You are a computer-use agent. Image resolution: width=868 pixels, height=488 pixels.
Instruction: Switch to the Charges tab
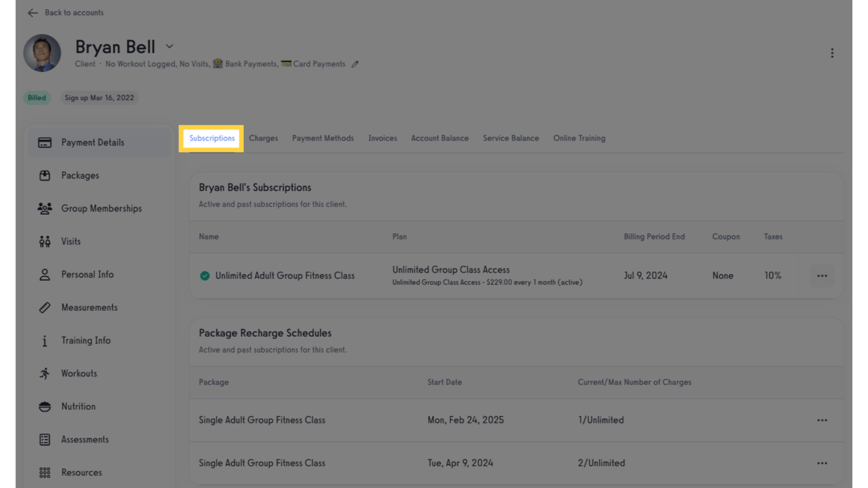click(263, 138)
